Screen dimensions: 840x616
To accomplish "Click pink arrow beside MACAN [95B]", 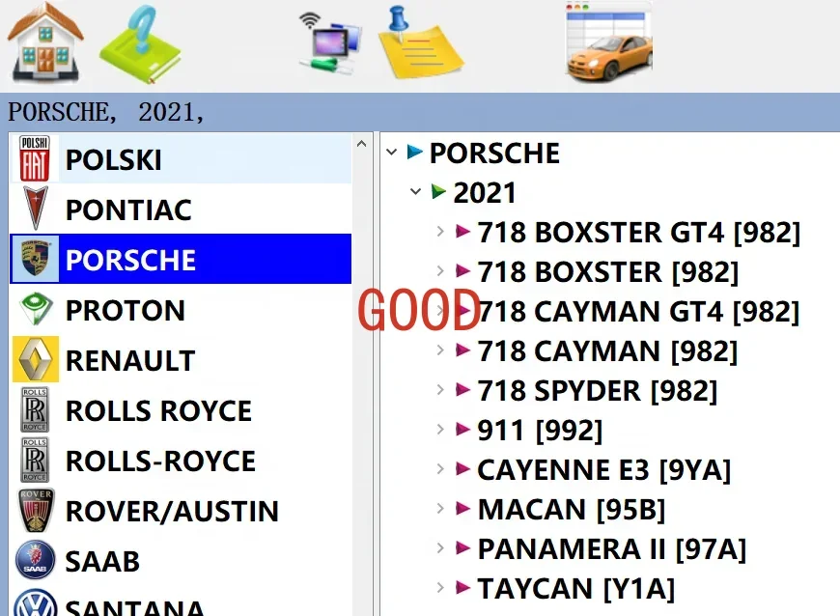I will (x=462, y=509).
